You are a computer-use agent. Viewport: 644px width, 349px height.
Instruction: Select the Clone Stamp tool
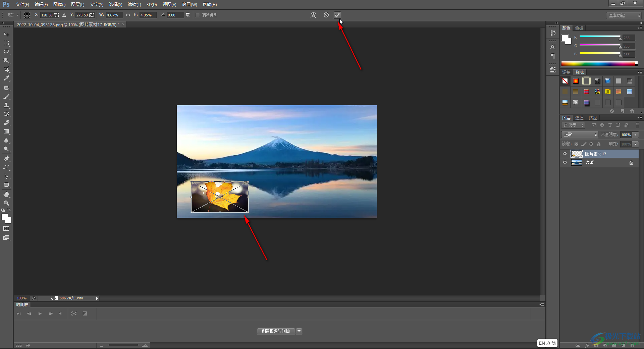[x=6, y=105]
